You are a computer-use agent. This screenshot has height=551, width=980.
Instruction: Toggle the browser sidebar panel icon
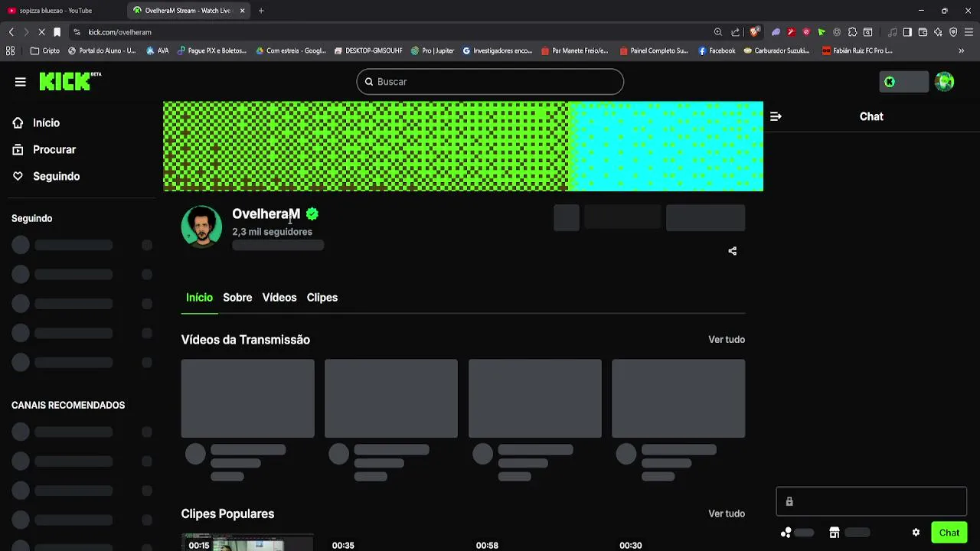pyautogui.click(x=907, y=32)
